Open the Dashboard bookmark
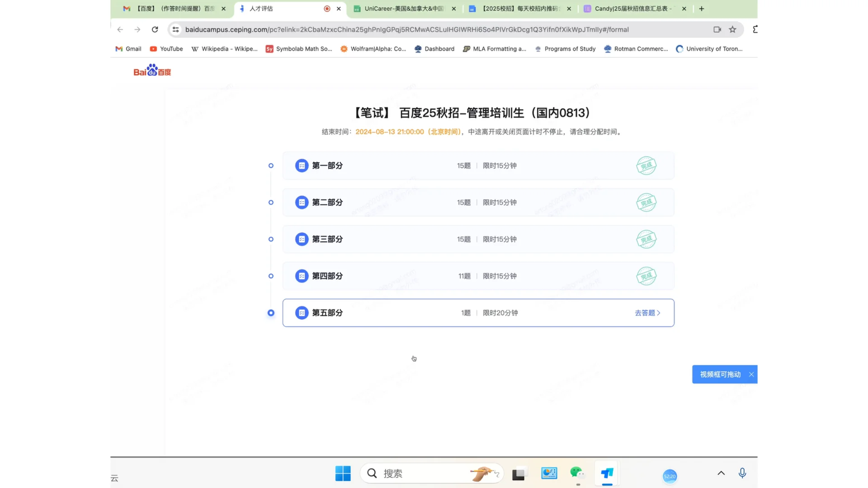The height and width of the screenshot is (488, 868). tap(434, 49)
